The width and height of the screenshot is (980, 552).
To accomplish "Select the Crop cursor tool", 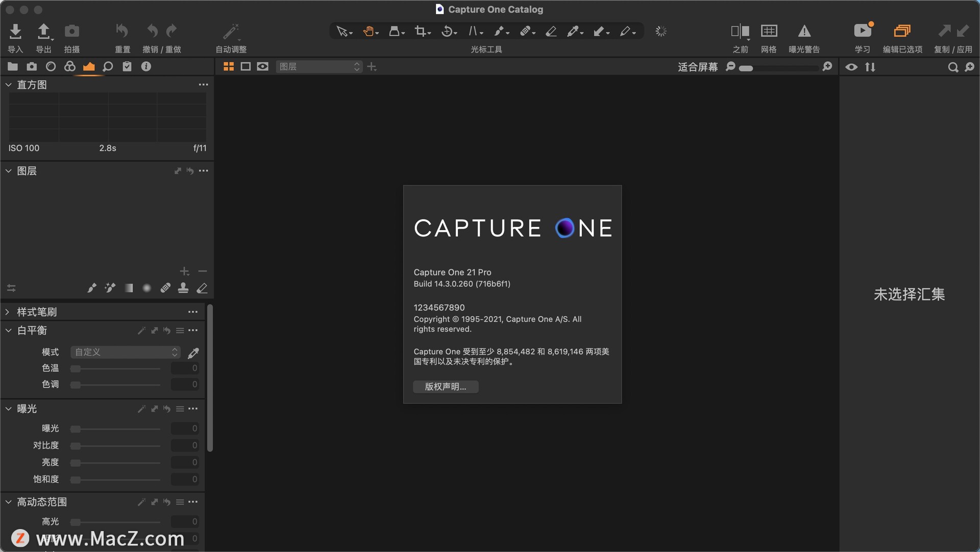I will click(421, 31).
